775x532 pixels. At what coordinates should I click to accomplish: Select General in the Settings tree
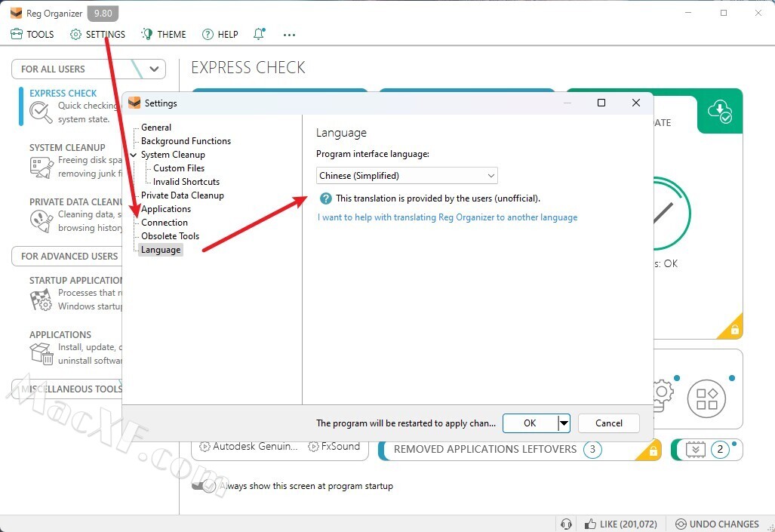[156, 128]
